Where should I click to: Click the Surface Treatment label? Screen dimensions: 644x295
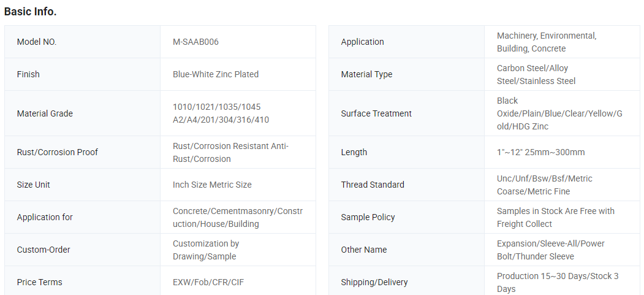coord(376,113)
